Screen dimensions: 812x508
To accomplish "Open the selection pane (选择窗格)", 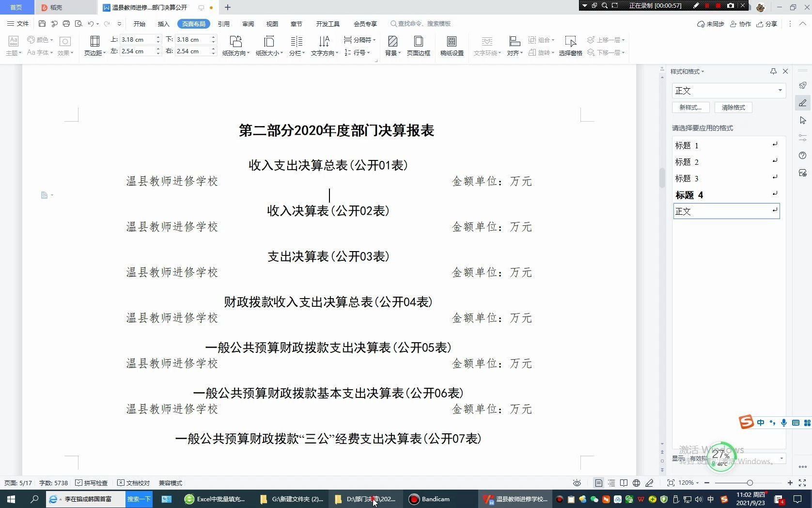I will click(x=570, y=46).
